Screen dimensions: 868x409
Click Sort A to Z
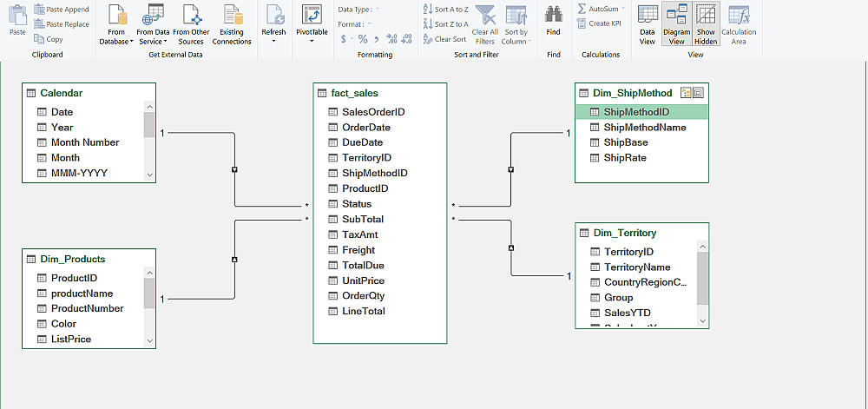coord(445,10)
